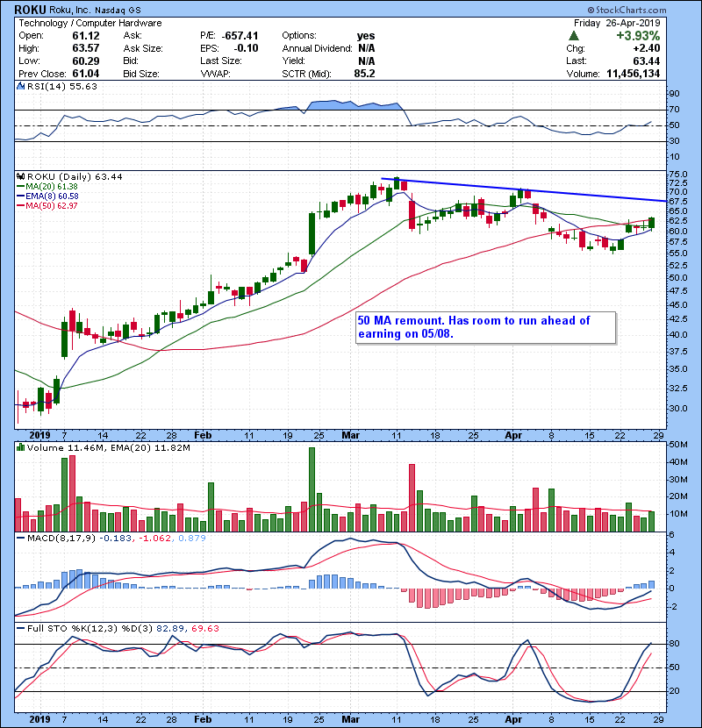Click the 30.0 price axis label
The image size is (702, 728).
click(x=677, y=409)
